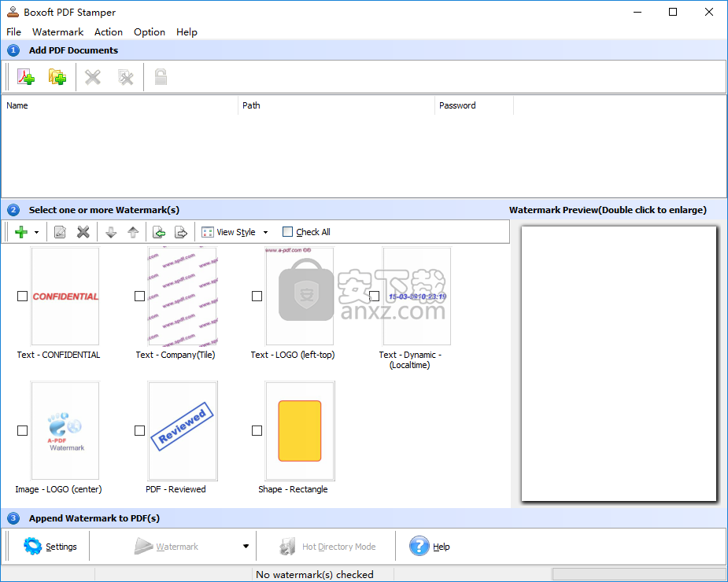Open the Option menu

(x=150, y=32)
